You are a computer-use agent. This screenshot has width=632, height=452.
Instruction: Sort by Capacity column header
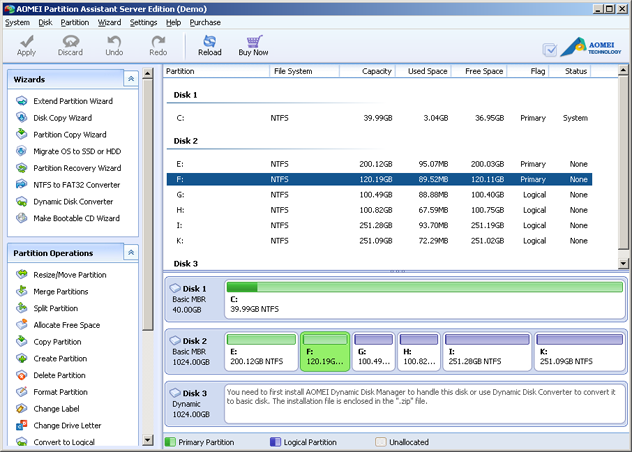(x=367, y=71)
